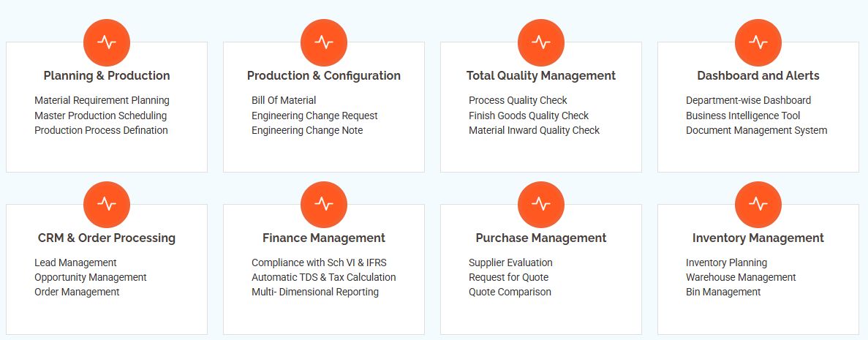Viewport: 868px width, 340px height.
Task: Click the Dashboard and Alerts orange icon
Action: click(x=758, y=42)
